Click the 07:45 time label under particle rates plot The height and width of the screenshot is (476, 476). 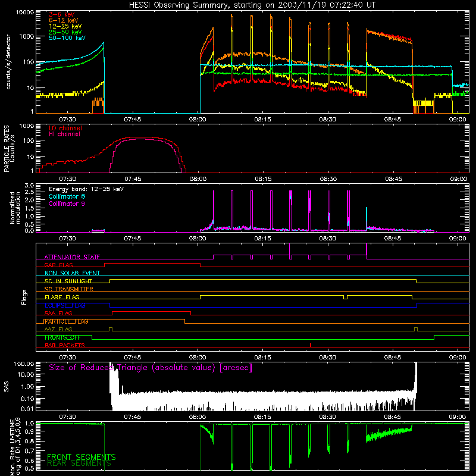pyautogui.click(x=133, y=179)
